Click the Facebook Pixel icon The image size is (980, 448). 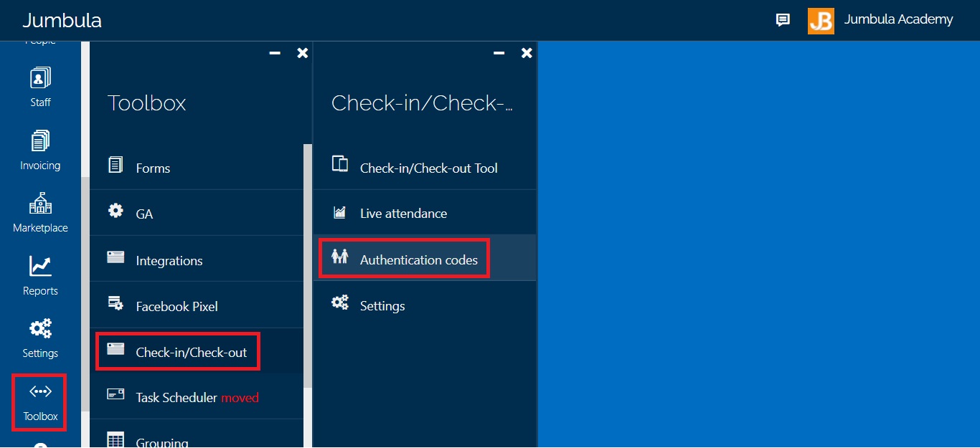click(116, 303)
